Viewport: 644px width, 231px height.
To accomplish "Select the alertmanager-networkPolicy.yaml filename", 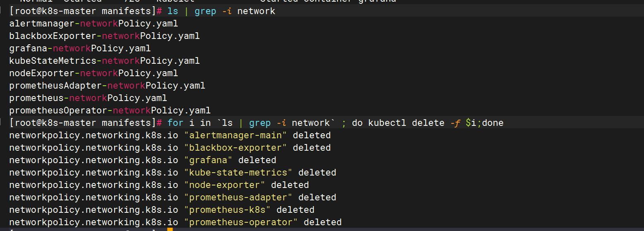I will coord(93,24).
